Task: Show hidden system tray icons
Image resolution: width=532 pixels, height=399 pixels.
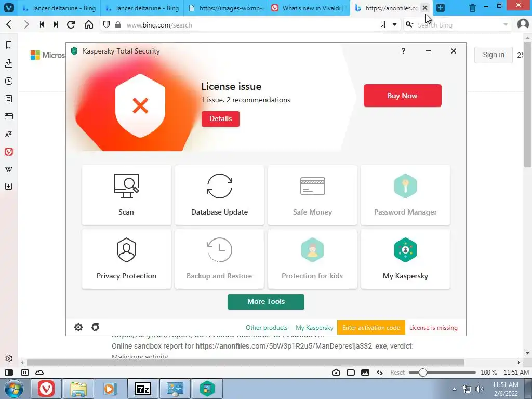Action: [x=454, y=389]
